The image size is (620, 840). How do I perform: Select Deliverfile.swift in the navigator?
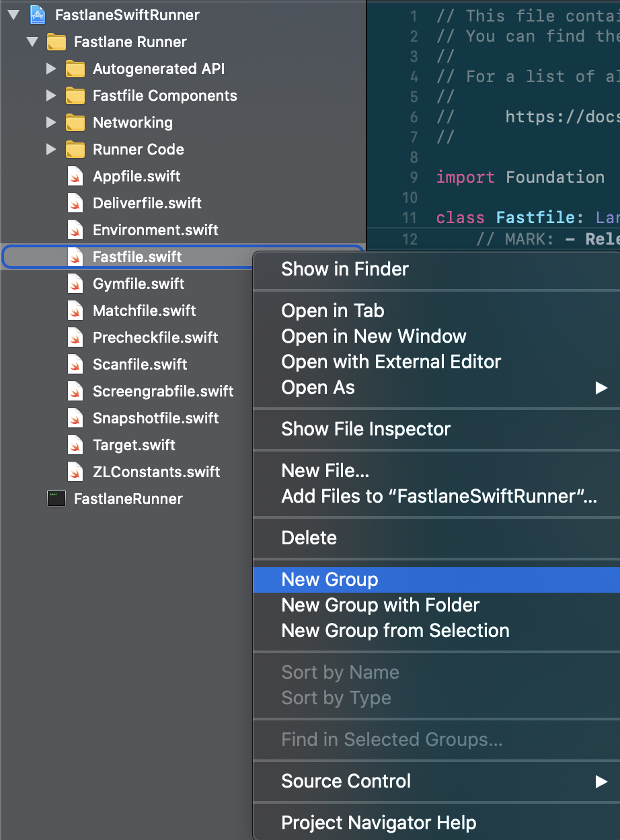147,203
